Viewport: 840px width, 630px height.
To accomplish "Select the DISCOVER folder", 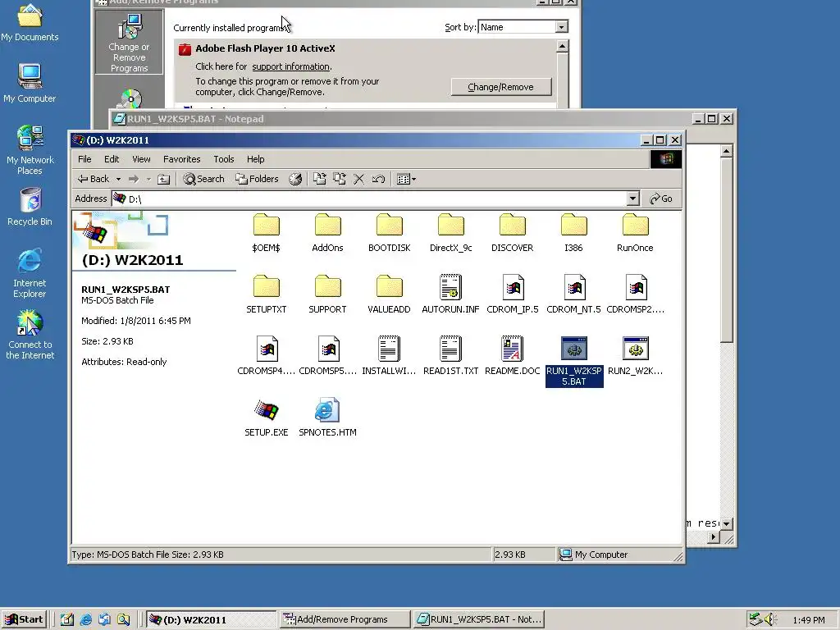I will click(512, 232).
